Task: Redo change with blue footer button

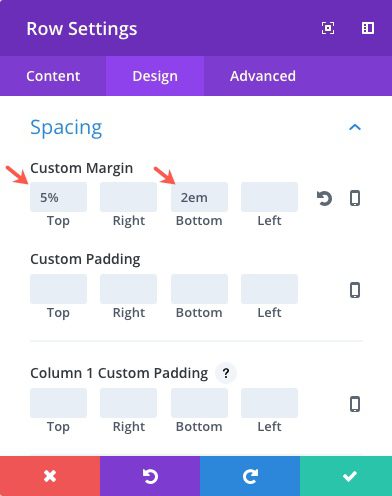Action: (250, 476)
